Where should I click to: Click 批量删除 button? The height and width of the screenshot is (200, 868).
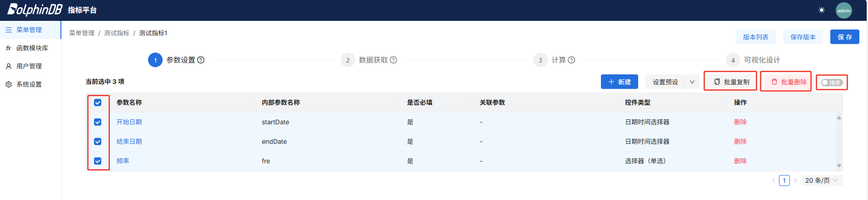789,82
